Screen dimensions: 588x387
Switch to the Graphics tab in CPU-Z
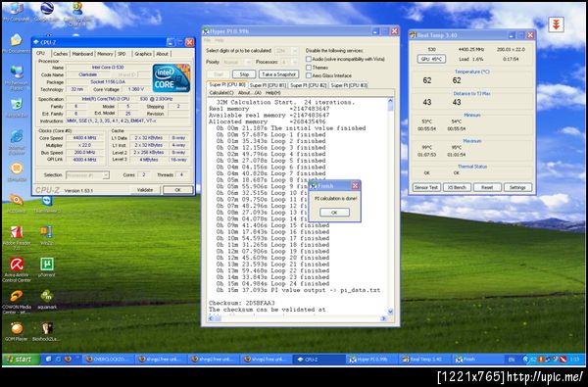click(143, 54)
